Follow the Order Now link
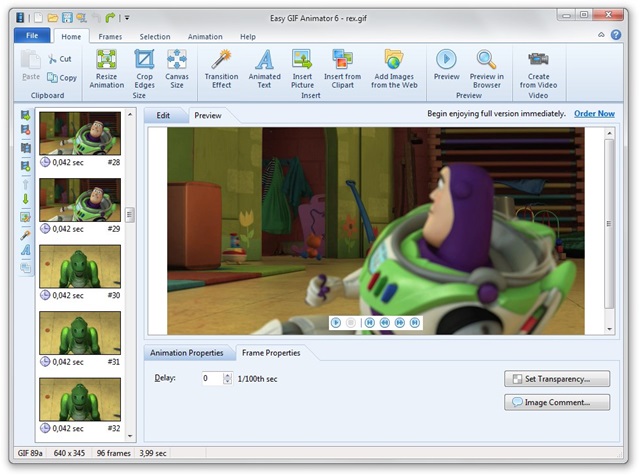 pyautogui.click(x=594, y=113)
